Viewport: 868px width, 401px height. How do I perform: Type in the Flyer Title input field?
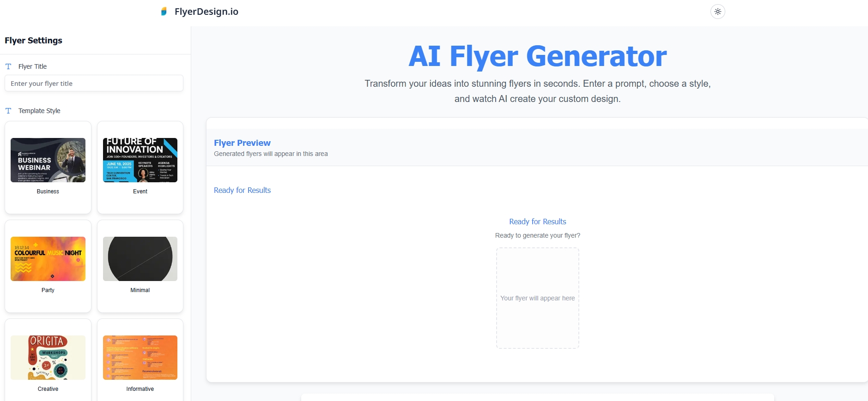(94, 84)
